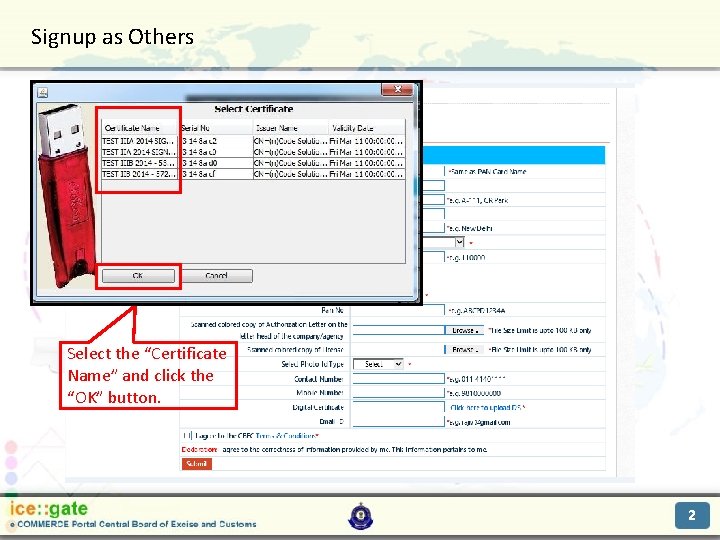The height and width of the screenshot is (540, 720).
Task: Click the Certificate Name column header
Action: click(139, 128)
